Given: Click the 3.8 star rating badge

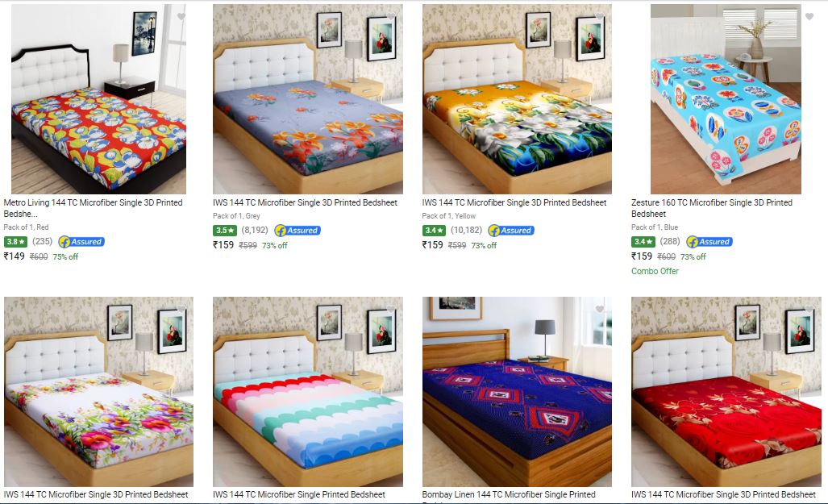Looking at the screenshot, I should pyautogui.click(x=15, y=242).
